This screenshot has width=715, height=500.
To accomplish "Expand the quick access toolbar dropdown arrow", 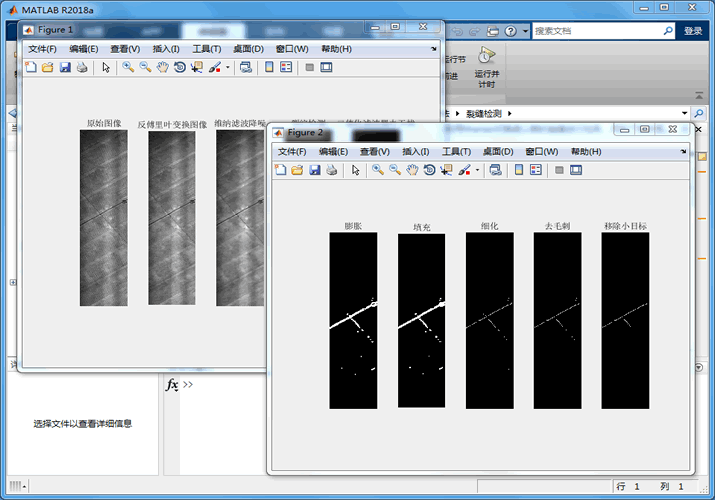I will point(526,31).
